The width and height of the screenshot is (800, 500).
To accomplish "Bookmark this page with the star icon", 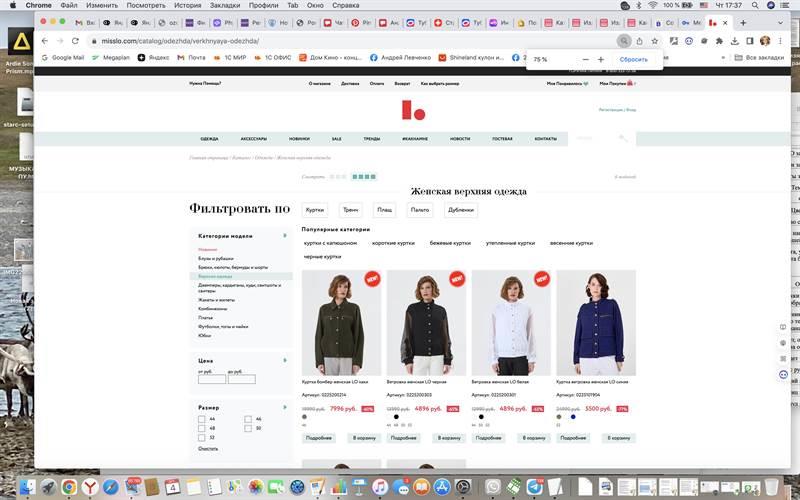I will tap(655, 41).
